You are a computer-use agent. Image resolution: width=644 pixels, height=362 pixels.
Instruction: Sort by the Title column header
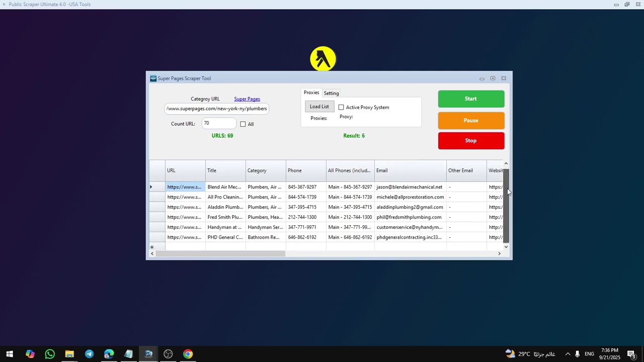coord(225,170)
